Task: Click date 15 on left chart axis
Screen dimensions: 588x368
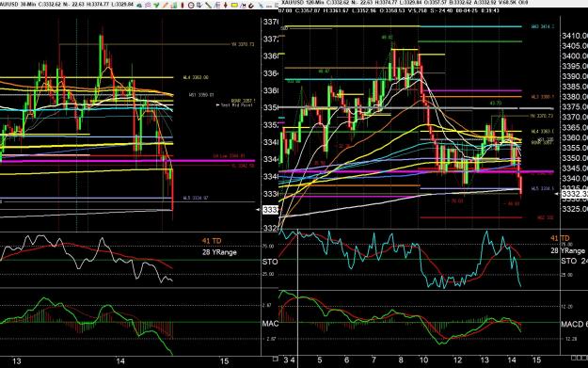Action: [224, 361]
